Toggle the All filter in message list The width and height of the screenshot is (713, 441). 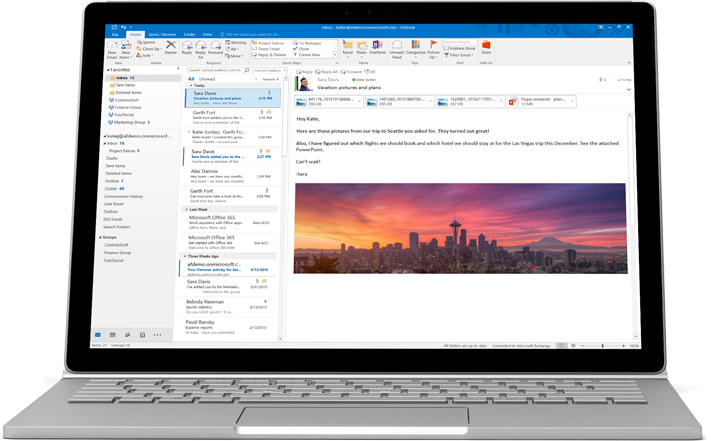[x=191, y=76]
